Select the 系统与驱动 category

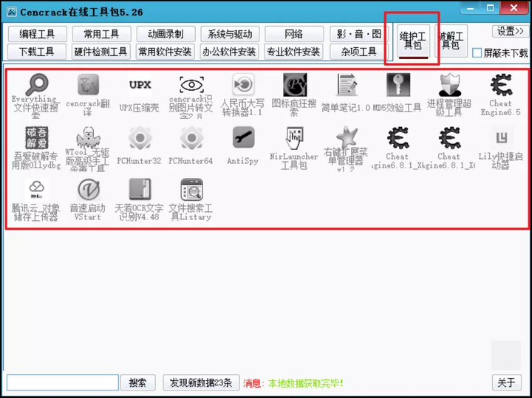230,34
